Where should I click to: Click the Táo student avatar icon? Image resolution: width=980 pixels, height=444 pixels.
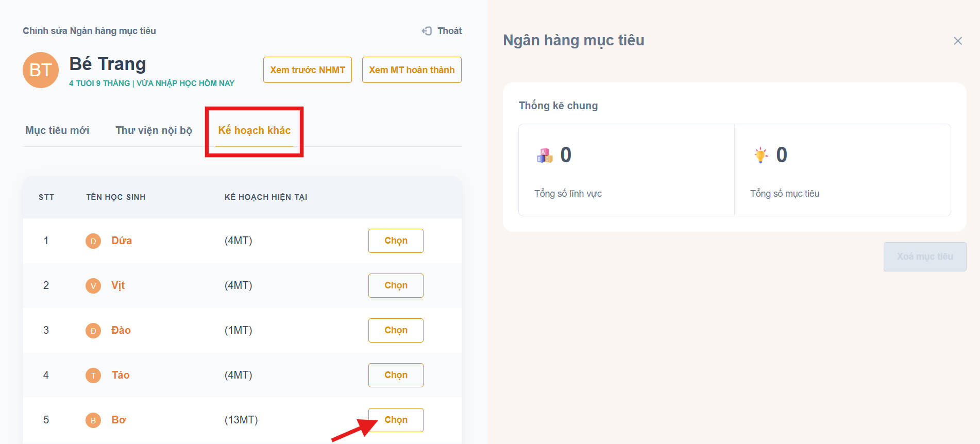click(x=93, y=375)
